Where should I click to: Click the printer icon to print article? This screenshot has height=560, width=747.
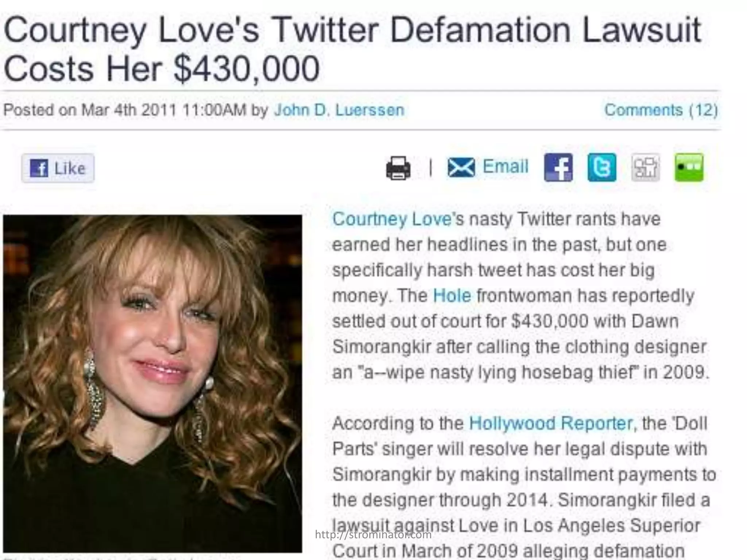coord(398,168)
